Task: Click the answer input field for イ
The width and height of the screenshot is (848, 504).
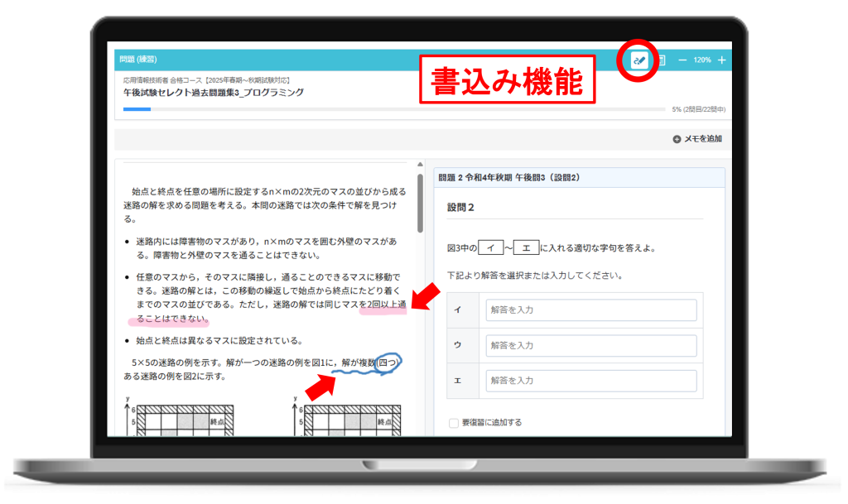Action: click(590, 310)
